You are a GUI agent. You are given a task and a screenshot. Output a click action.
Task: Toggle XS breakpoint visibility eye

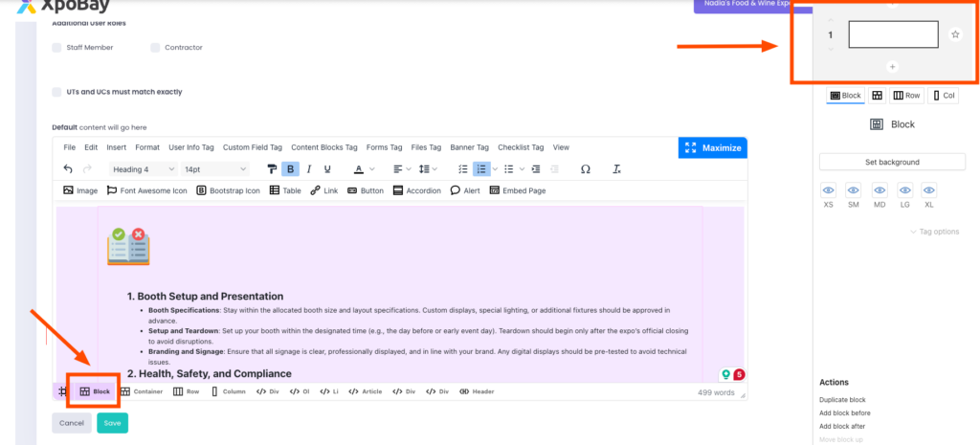click(829, 189)
